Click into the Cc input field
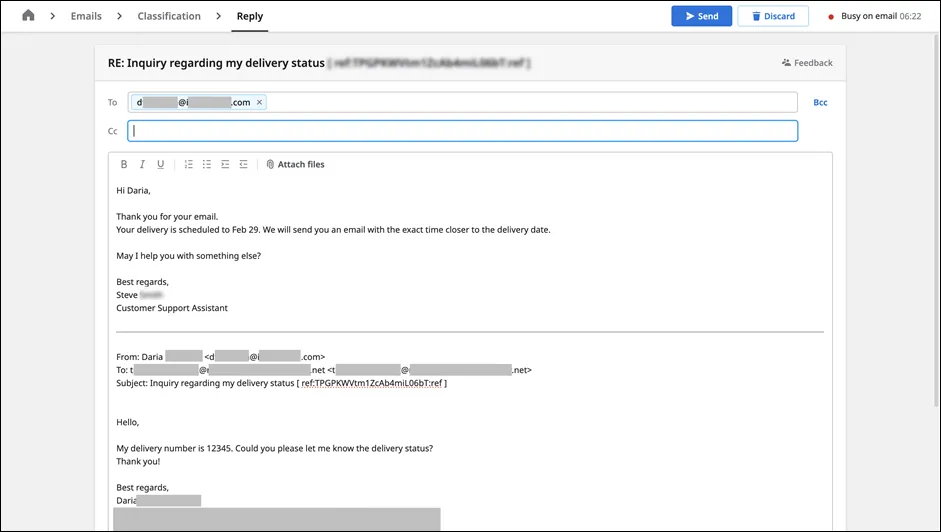The image size is (941, 532). (x=462, y=131)
